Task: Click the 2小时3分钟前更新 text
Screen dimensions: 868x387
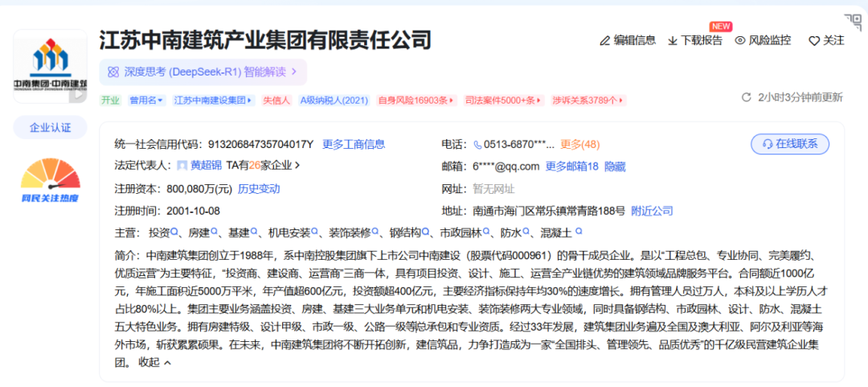Action: pos(800,97)
